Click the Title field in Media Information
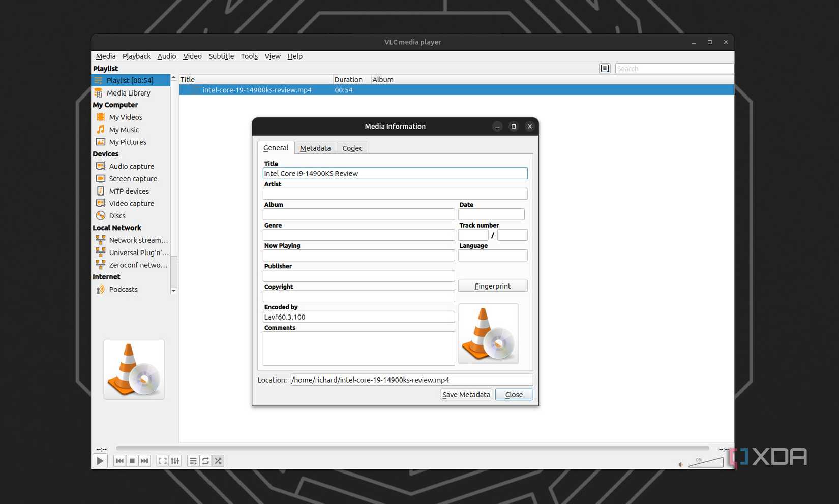The image size is (839, 504). (x=395, y=173)
